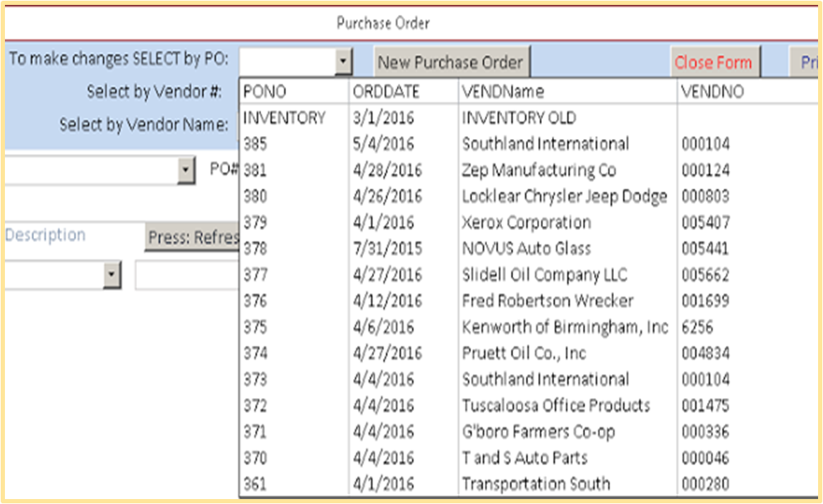Viewport: 823px width, 504px height.
Task: Click vendor number 005441
Action: pos(706,248)
